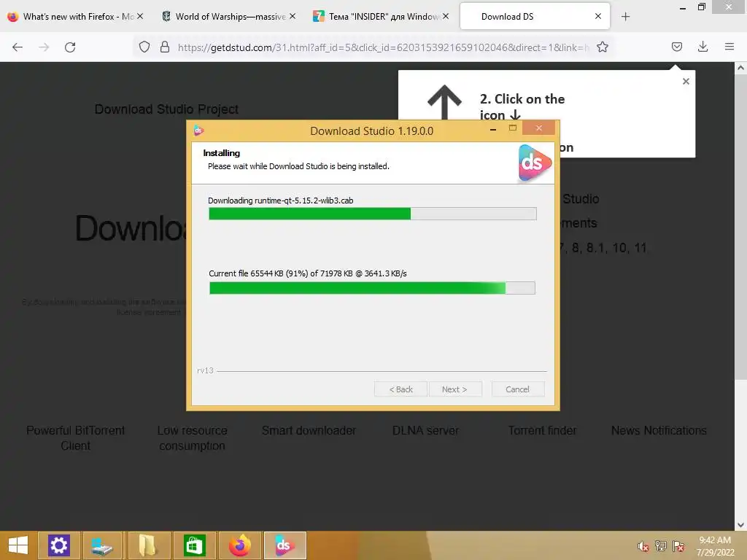This screenshot has height=560, width=747.
Task: Open File Explorer from taskbar
Action: (x=147, y=545)
